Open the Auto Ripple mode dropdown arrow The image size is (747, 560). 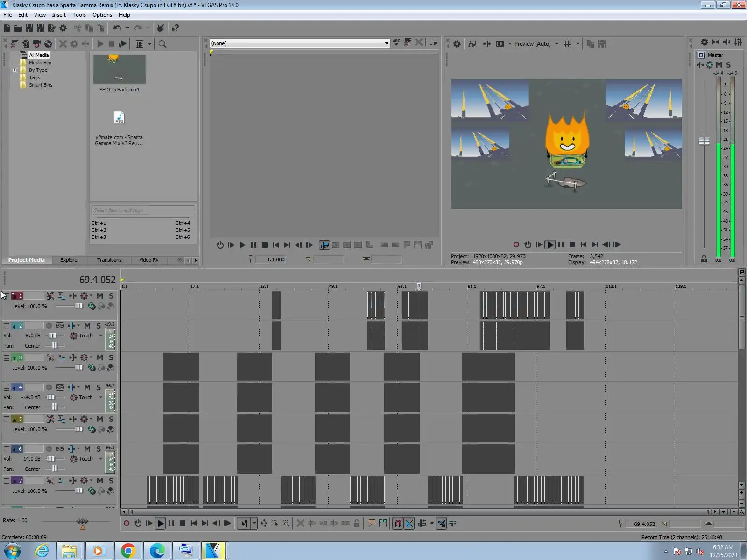(432, 524)
